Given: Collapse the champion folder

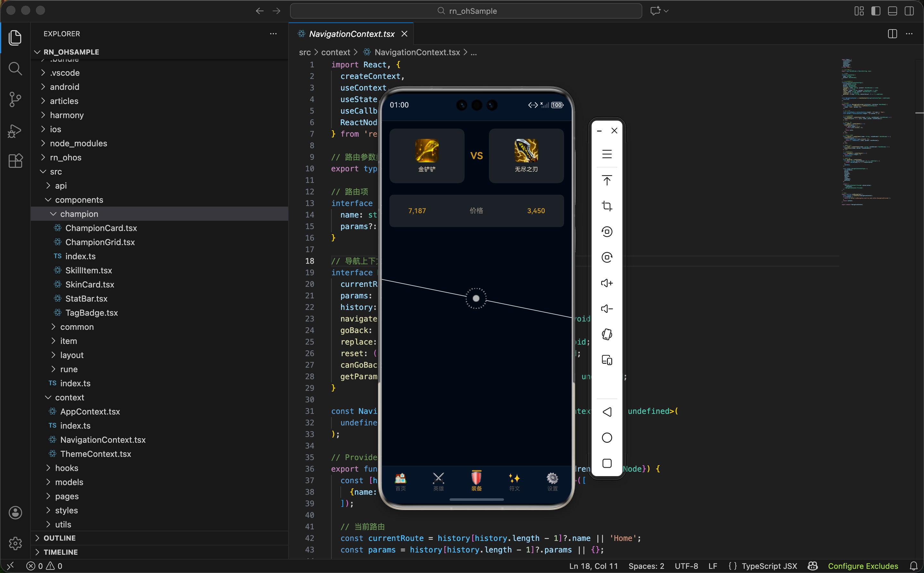Looking at the screenshot, I should point(79,214).
